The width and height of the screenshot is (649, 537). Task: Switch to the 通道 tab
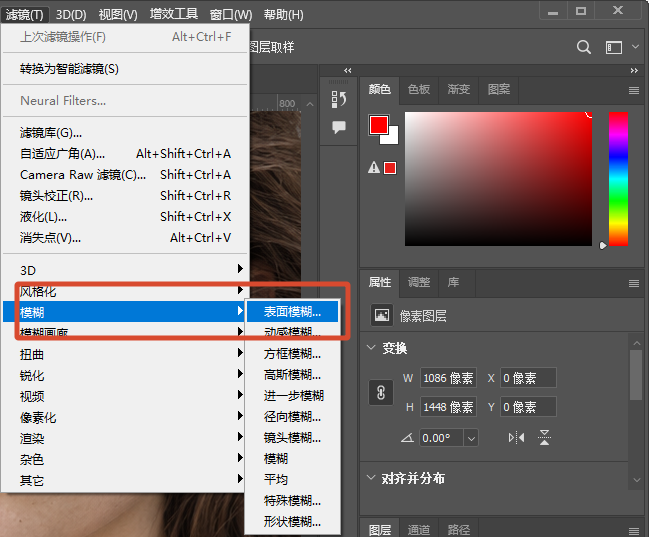point(419,530)
